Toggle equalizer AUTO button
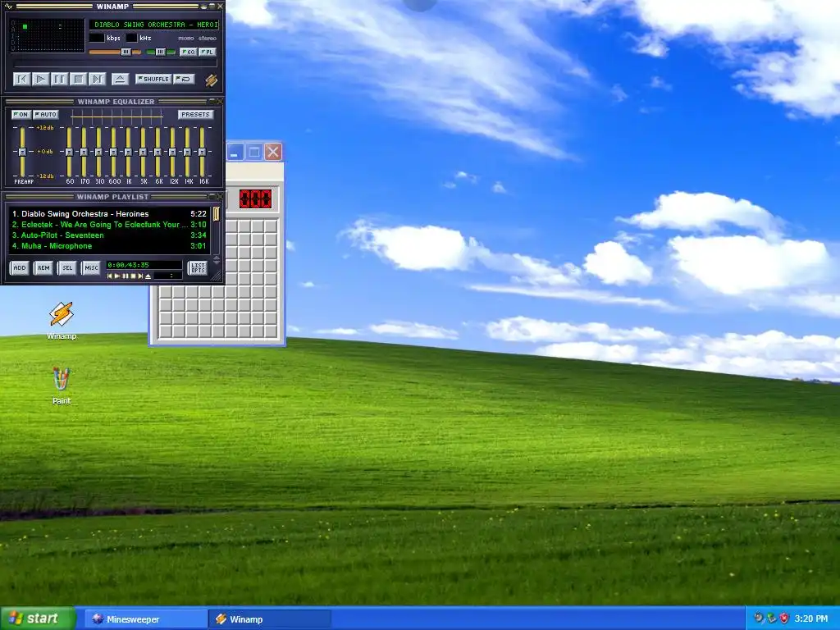The height and width of the screenshot is (630, 840). click(x=46, y=114)
